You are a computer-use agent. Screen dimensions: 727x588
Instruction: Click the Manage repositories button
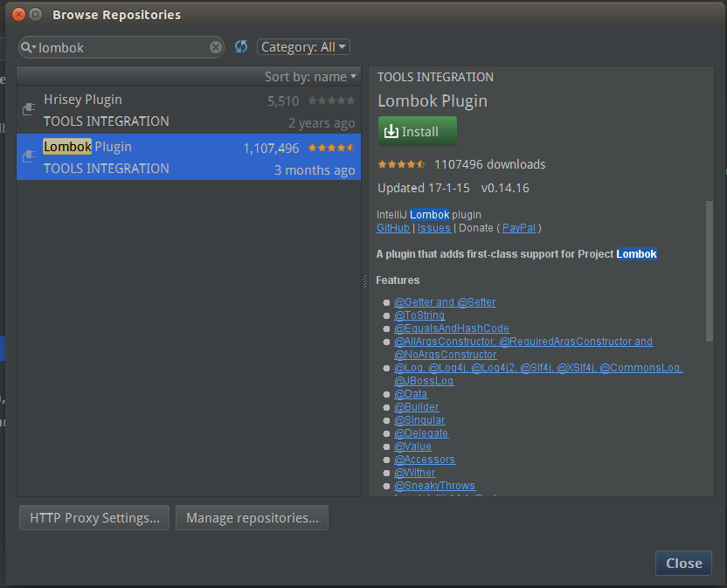click(252, 517)
